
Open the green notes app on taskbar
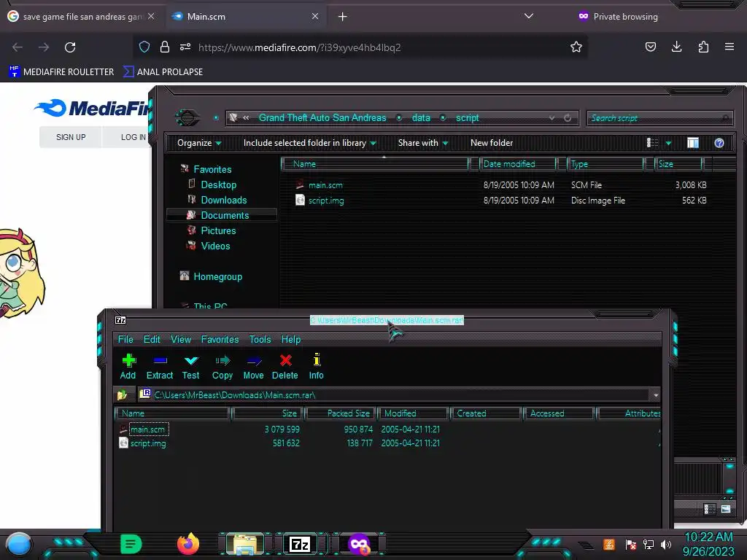(x=131, y=544)
